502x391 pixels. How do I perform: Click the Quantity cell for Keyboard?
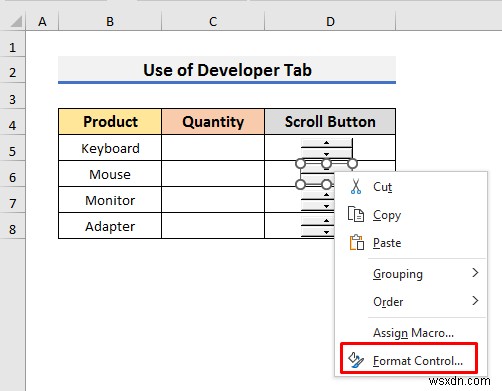coord(213,148)
